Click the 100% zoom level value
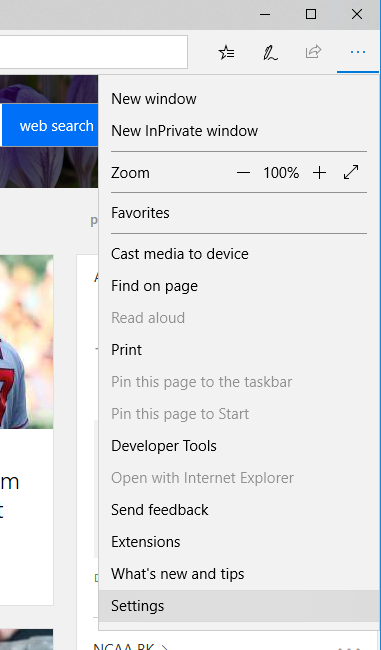 (281, 173)
